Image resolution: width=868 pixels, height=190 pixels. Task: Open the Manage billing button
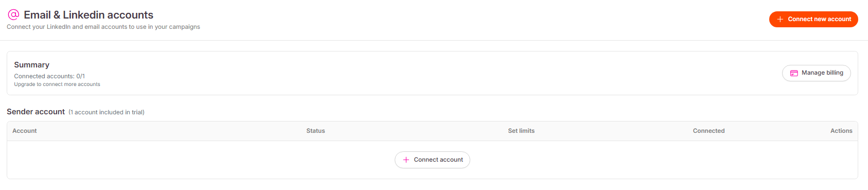click(x=816, y=73)
